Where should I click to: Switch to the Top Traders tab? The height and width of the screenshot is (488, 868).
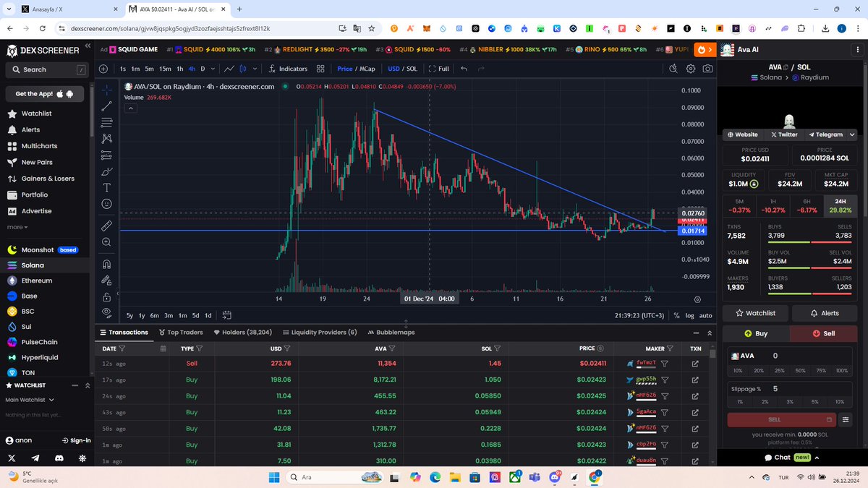coord(181,333)
